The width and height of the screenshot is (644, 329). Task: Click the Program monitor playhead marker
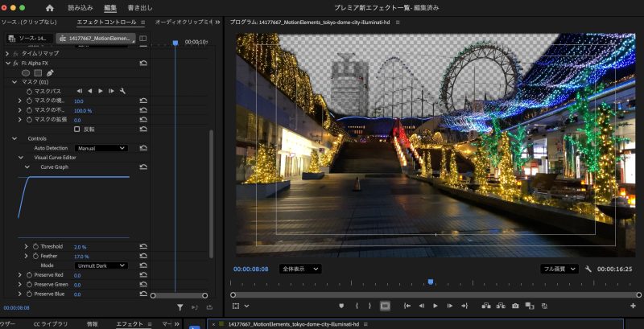point(431,282)
